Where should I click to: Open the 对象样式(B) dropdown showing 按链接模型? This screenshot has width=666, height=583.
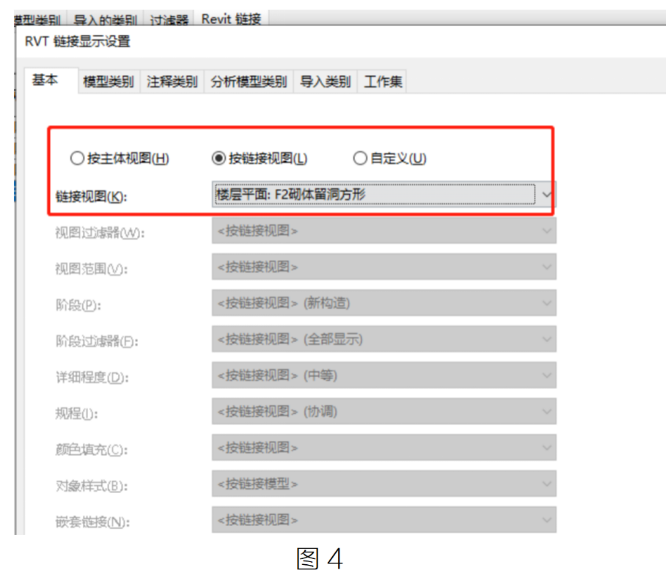coord(384,484)
